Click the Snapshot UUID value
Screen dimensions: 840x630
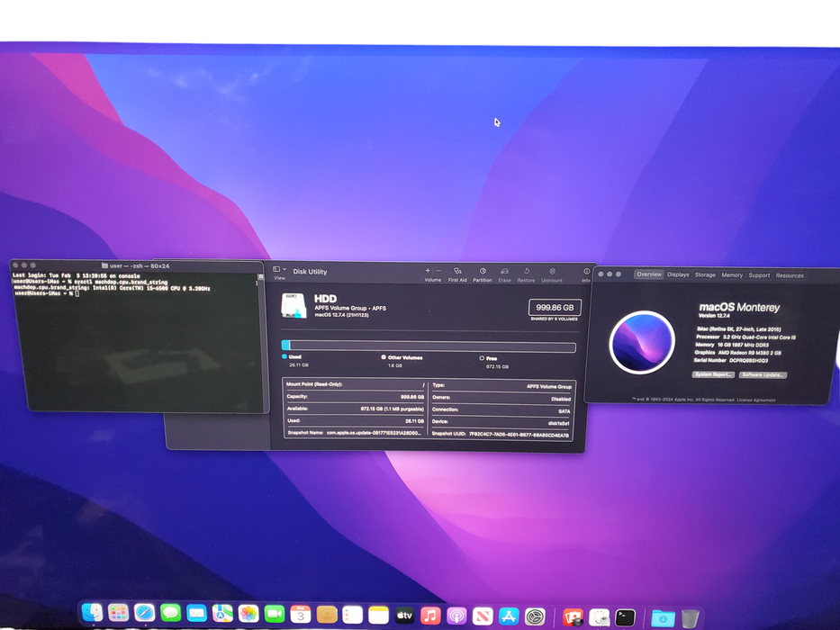519,435
